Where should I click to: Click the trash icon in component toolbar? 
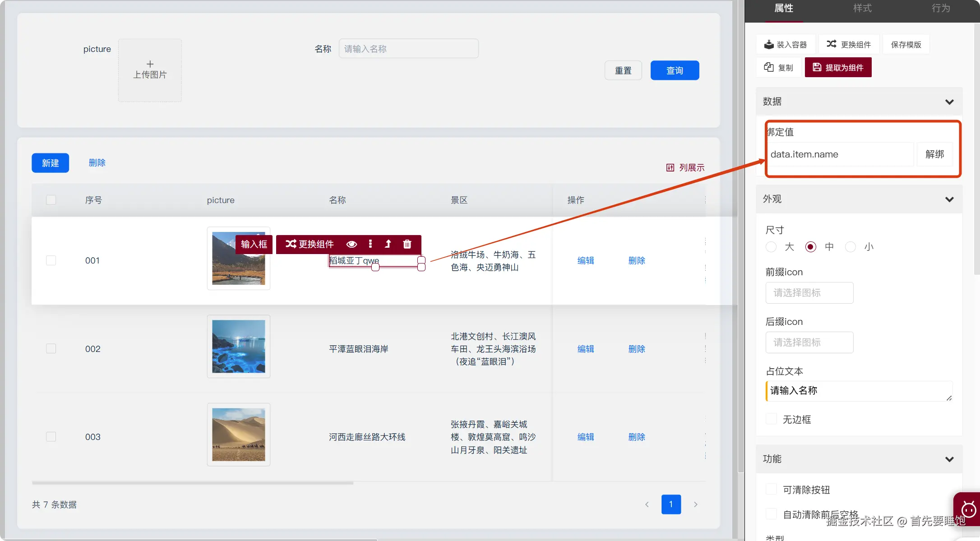click(x=407, y=244)
